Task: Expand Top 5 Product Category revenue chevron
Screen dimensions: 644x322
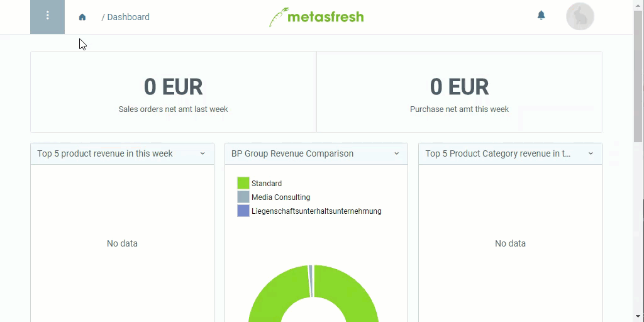Action: tap(591, 153)
